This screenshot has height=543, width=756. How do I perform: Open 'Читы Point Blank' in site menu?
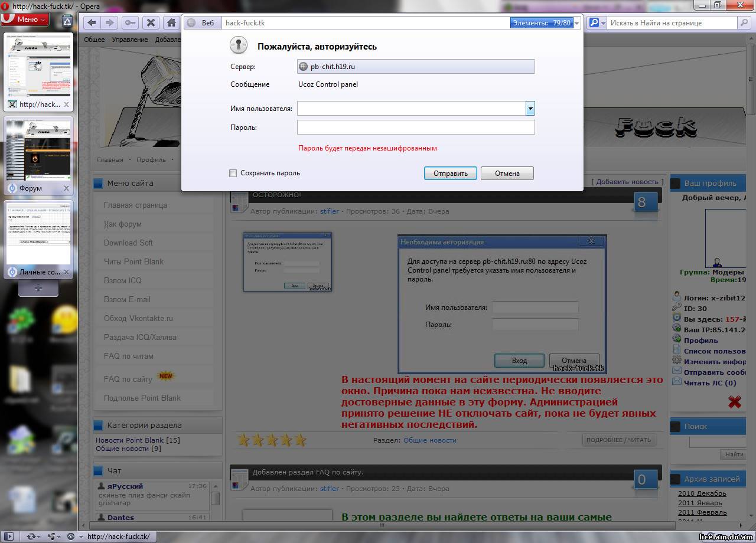(x=133, y=261)
